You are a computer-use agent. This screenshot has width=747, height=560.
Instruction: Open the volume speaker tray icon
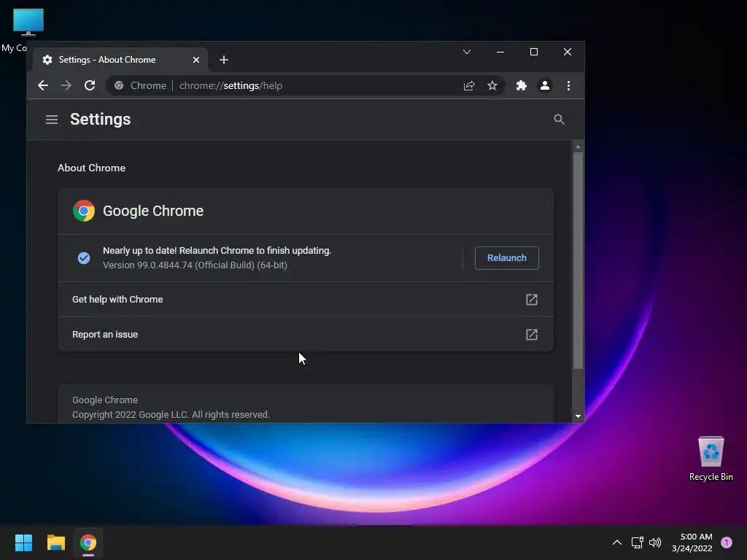click(x=655, y=542)
